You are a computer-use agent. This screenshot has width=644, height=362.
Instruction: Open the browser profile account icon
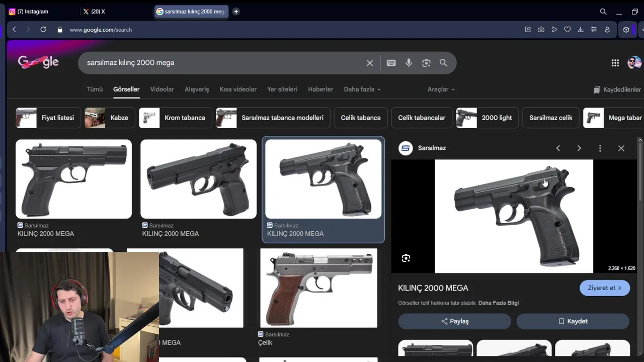pyautogui.click(x=607, y=30)
